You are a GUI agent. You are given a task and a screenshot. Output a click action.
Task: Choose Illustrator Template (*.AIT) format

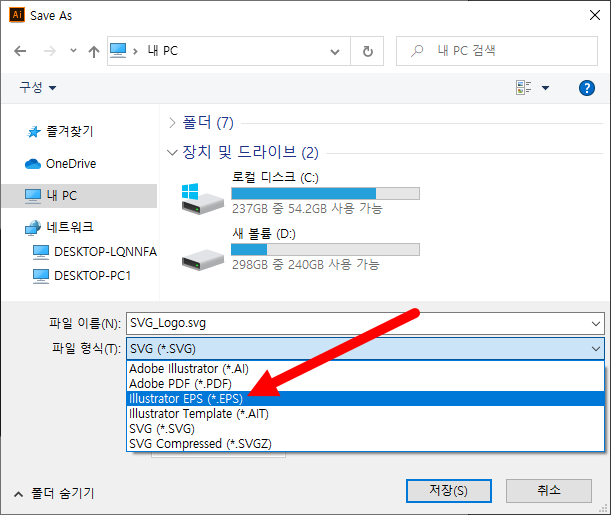[x=365, y=414]
